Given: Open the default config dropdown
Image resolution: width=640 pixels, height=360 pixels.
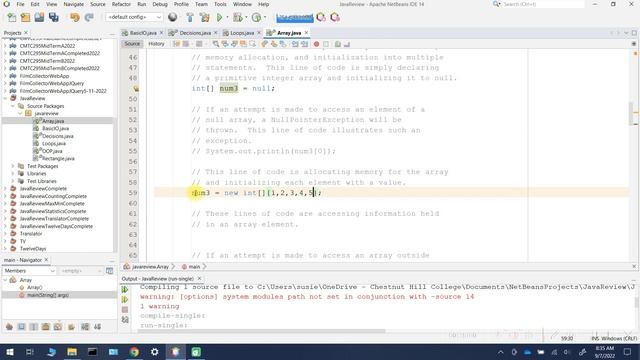Looking at the screenshot, I should point(134,17).
